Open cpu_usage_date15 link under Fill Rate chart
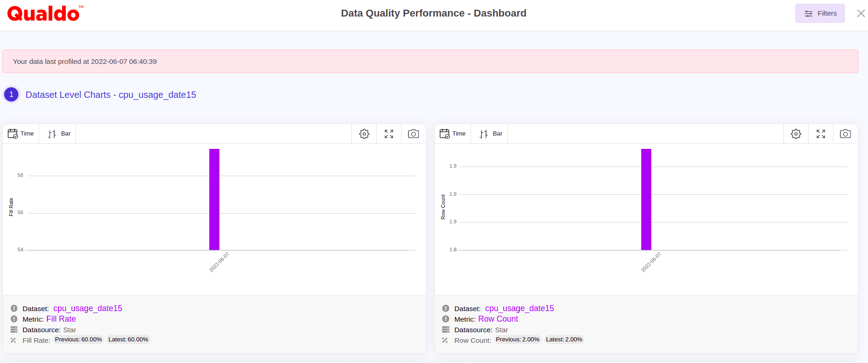The width and height of the screenshot is (868, 363). tap(88, 308)
